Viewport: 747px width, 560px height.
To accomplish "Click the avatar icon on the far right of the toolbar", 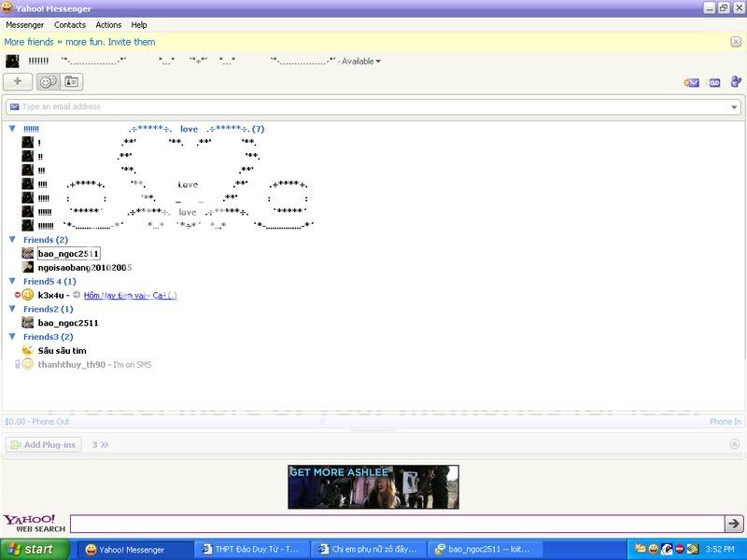I will 736,82.
